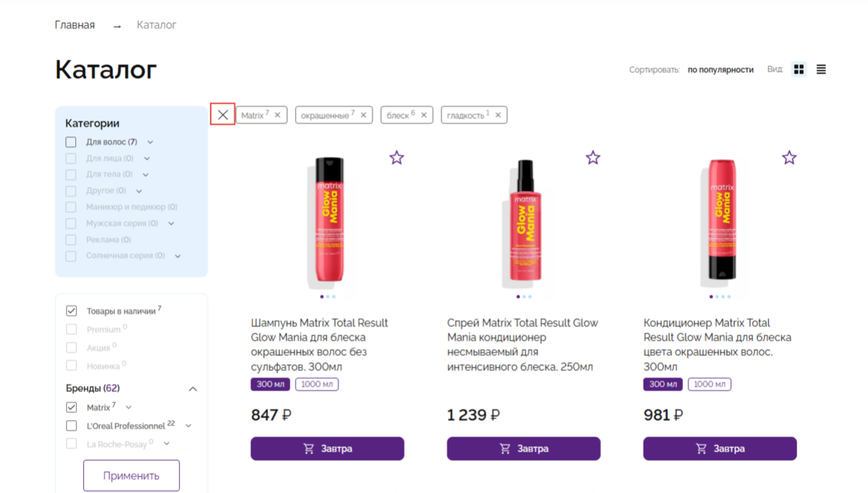Select 1000 мл size for the shampoo
The width and height of the screenshot is (868, 493).
(317, 384)
